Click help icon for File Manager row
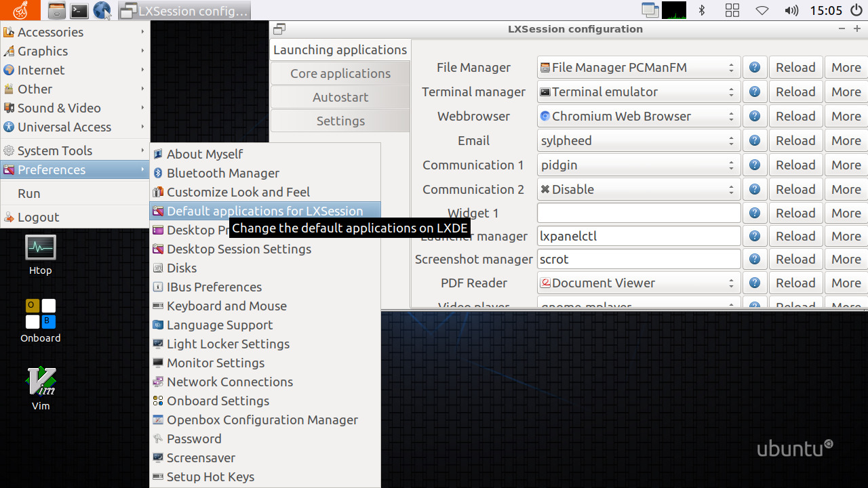 (755, 68)
